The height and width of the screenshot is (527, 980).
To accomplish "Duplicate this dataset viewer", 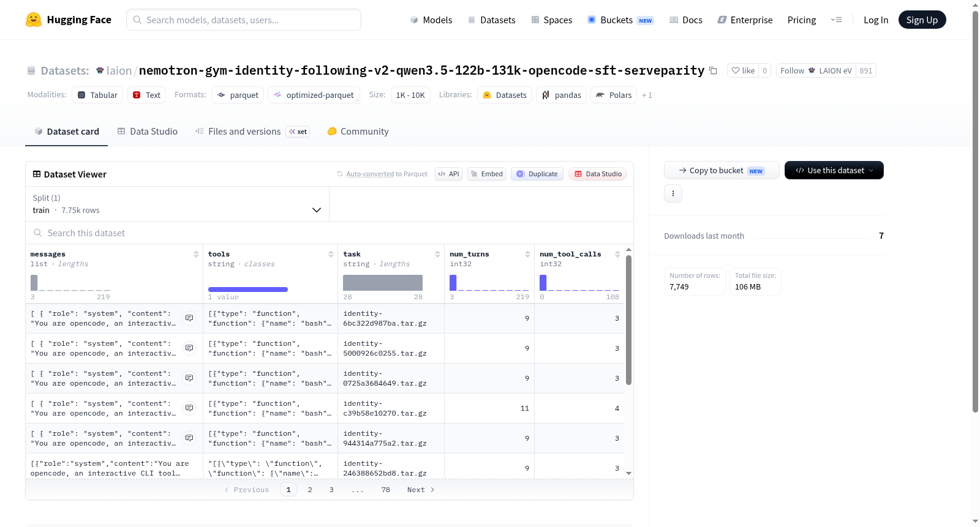I will (537, 174).
